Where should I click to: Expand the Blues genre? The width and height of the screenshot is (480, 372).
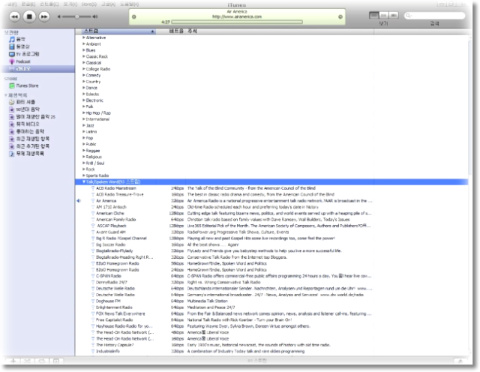click(x=84, y=50)
